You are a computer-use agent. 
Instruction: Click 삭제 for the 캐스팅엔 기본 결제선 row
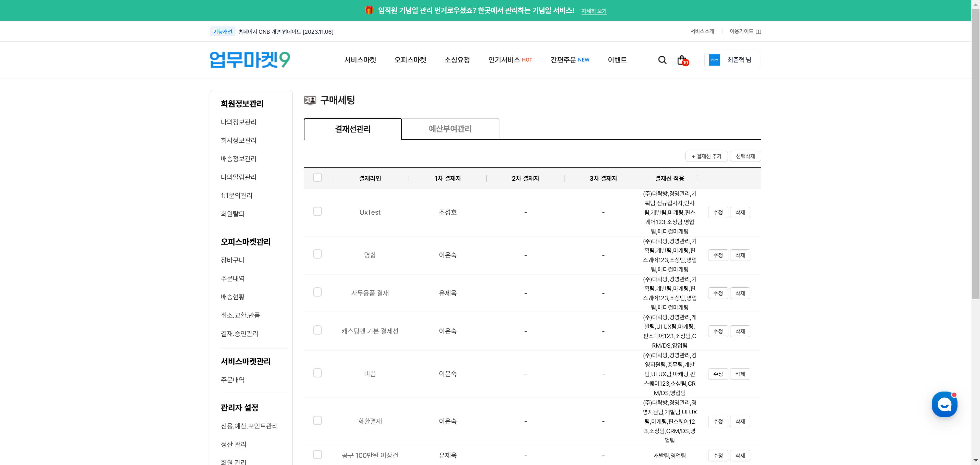740,331
